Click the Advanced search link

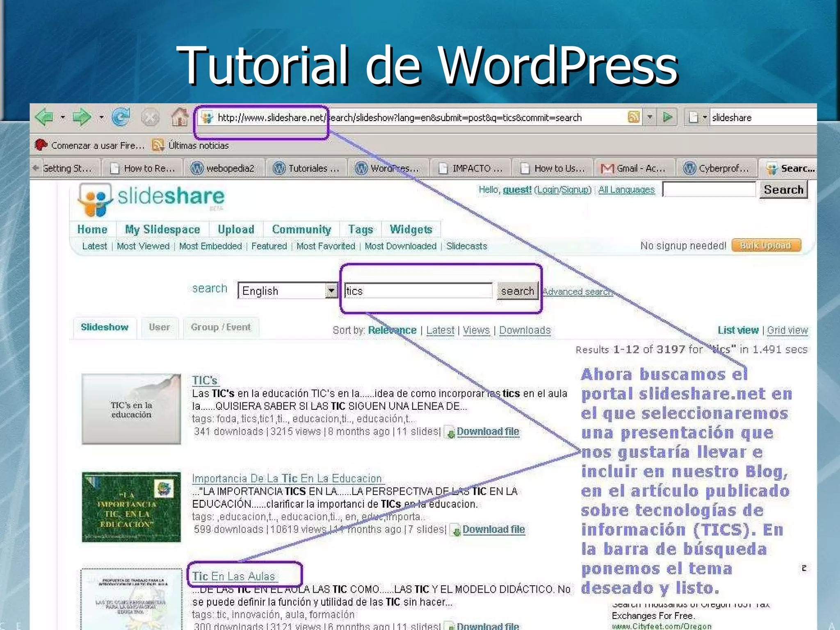[577, 292]
